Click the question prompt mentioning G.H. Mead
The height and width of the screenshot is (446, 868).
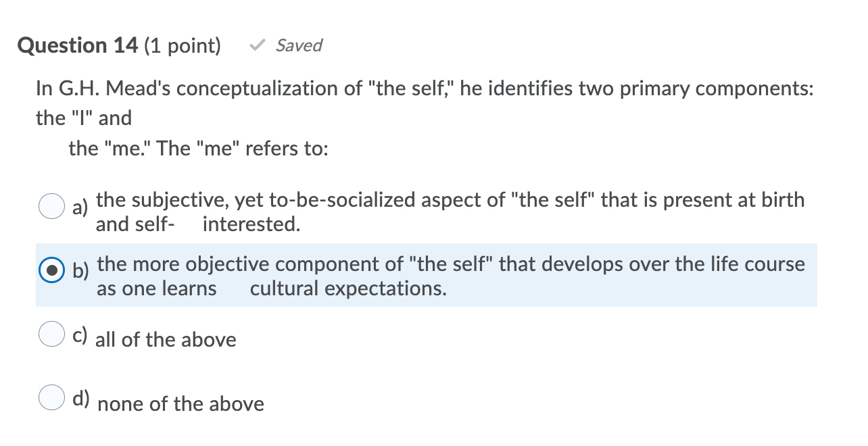(x=406, y=89)
